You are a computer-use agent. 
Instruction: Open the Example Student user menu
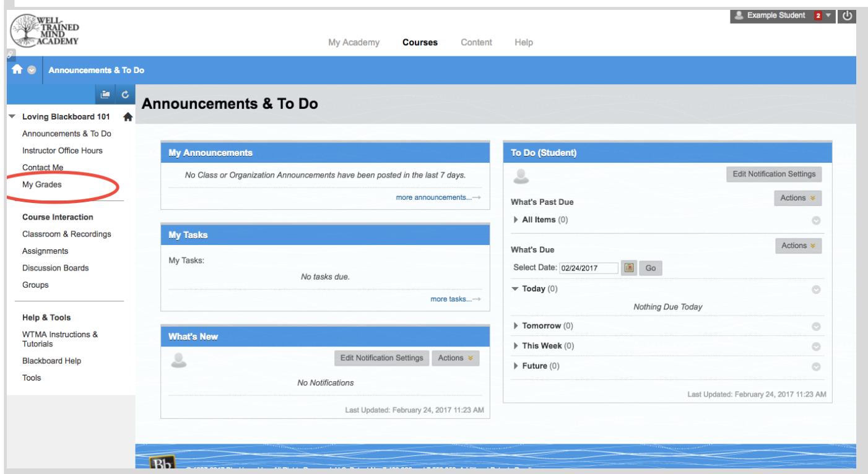point(783,16)
